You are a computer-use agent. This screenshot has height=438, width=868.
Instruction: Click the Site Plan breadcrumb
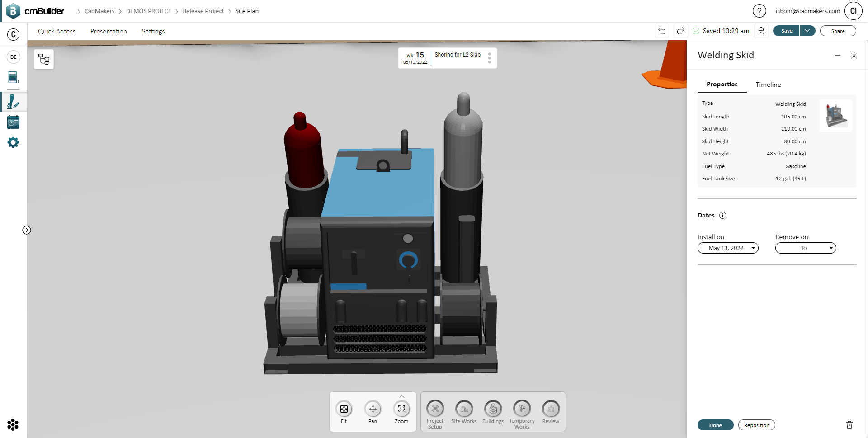[x=247, y=11]
